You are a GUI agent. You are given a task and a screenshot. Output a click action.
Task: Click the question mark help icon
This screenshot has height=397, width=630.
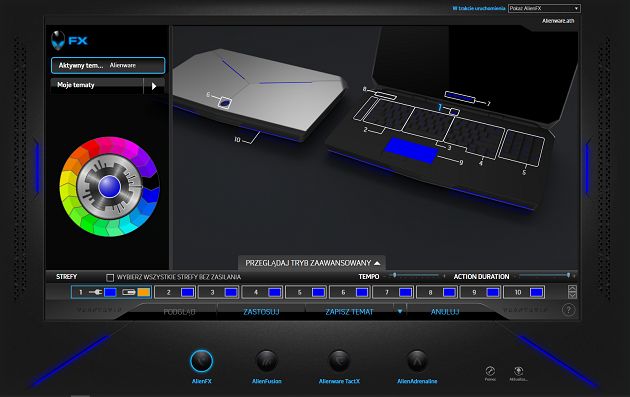pos(568,310)
